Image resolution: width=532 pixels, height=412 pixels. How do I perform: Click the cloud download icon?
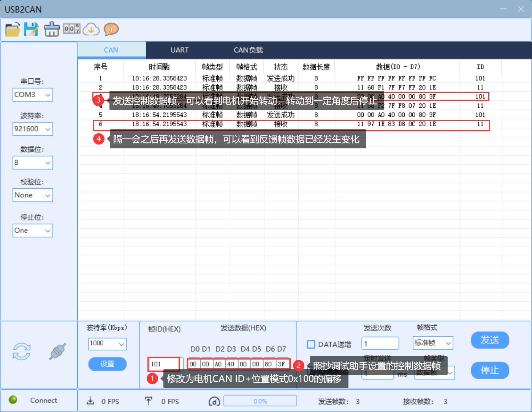tap(91, 29)
